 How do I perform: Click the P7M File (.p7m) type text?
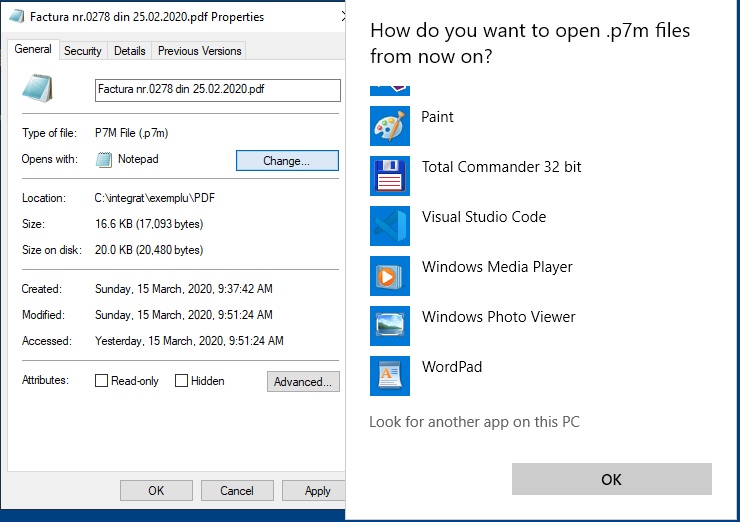tap(132, 133)
